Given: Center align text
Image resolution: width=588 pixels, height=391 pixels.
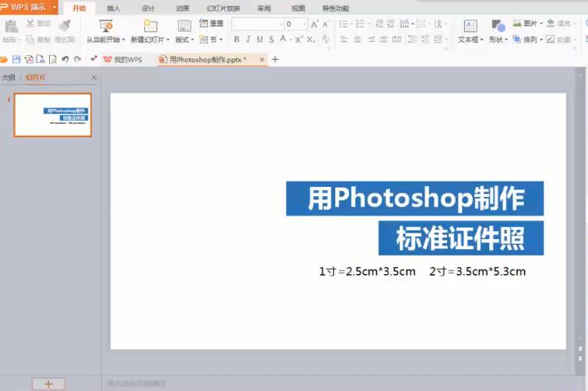Looking at the screenshot, I should 357,39.
